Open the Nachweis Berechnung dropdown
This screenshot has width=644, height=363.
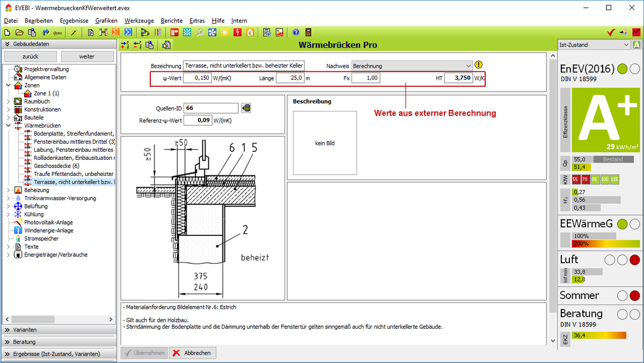tap(412, 65)
